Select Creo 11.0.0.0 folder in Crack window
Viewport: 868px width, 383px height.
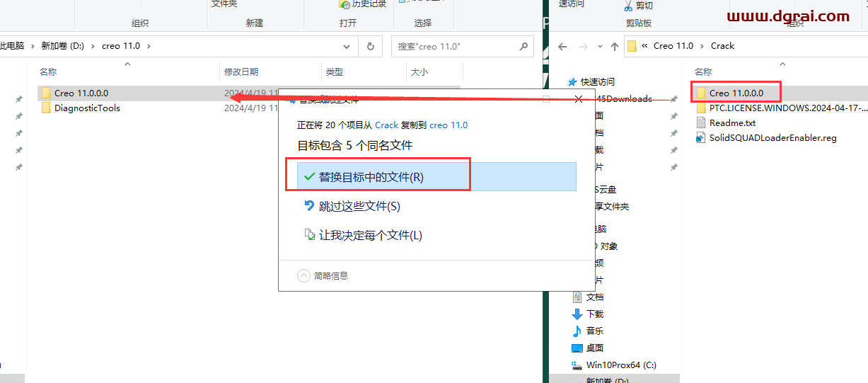pos(729,93)
